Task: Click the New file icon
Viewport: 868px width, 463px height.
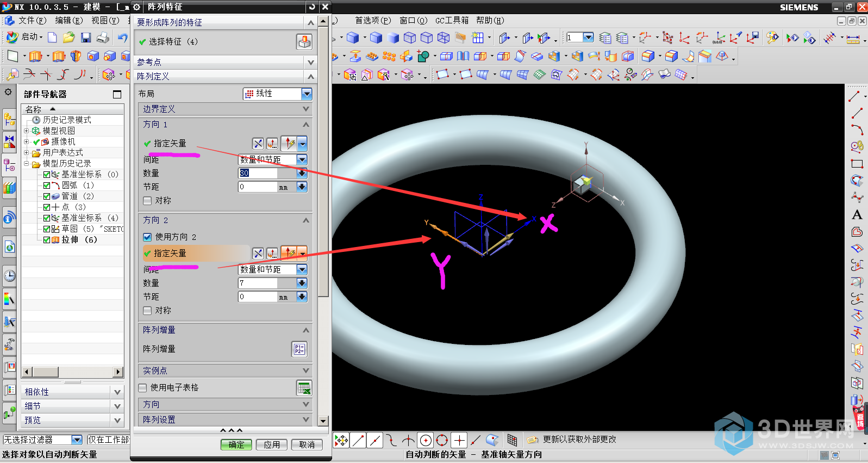Action: click(x=52, y=37)
